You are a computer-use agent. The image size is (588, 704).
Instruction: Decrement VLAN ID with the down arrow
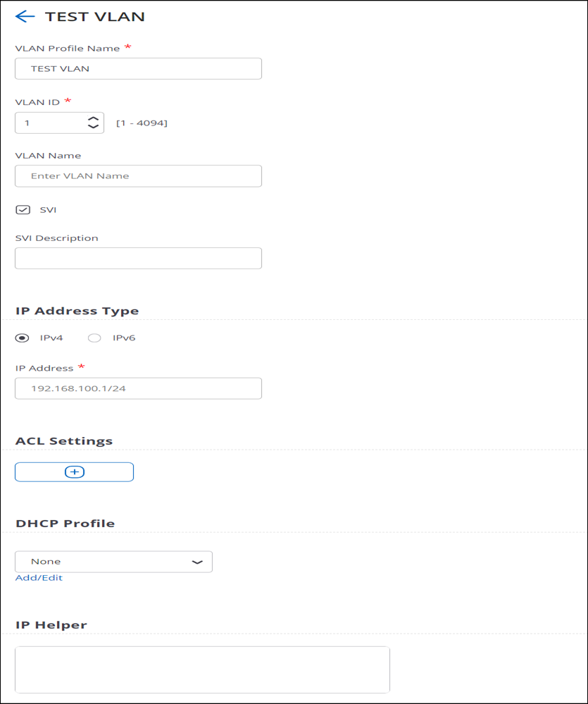coord(93,127)
